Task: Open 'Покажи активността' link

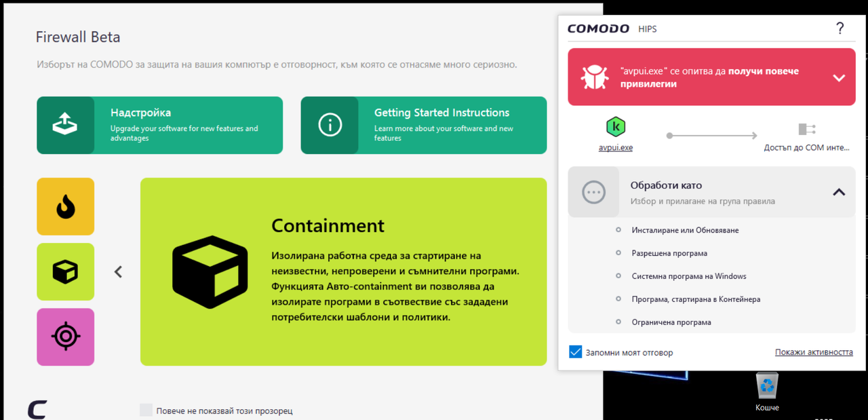Action: pos(814,352)
